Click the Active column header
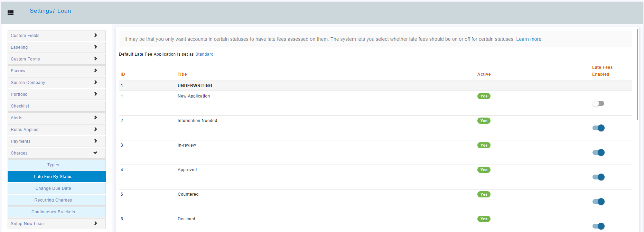This screenshot has width=644, height=232. 484,74
